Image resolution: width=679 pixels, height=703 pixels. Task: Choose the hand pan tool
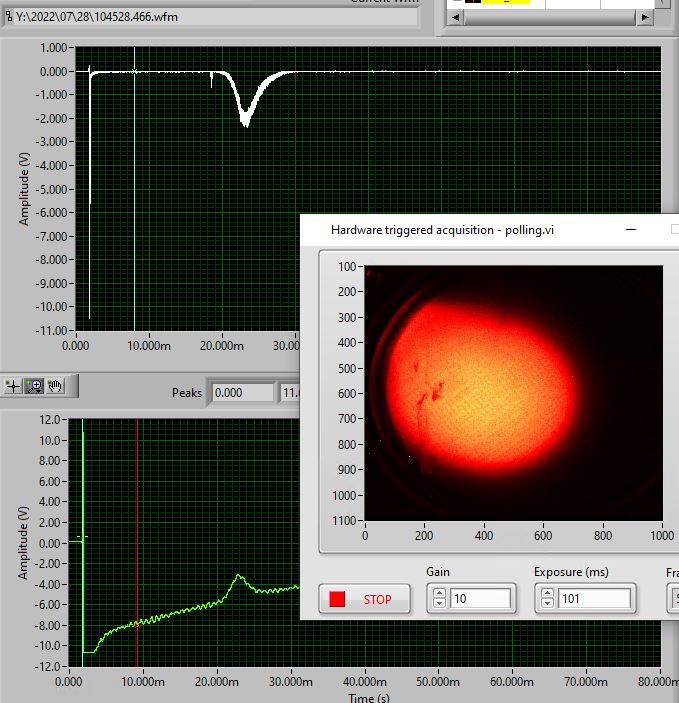coord(55,385)
